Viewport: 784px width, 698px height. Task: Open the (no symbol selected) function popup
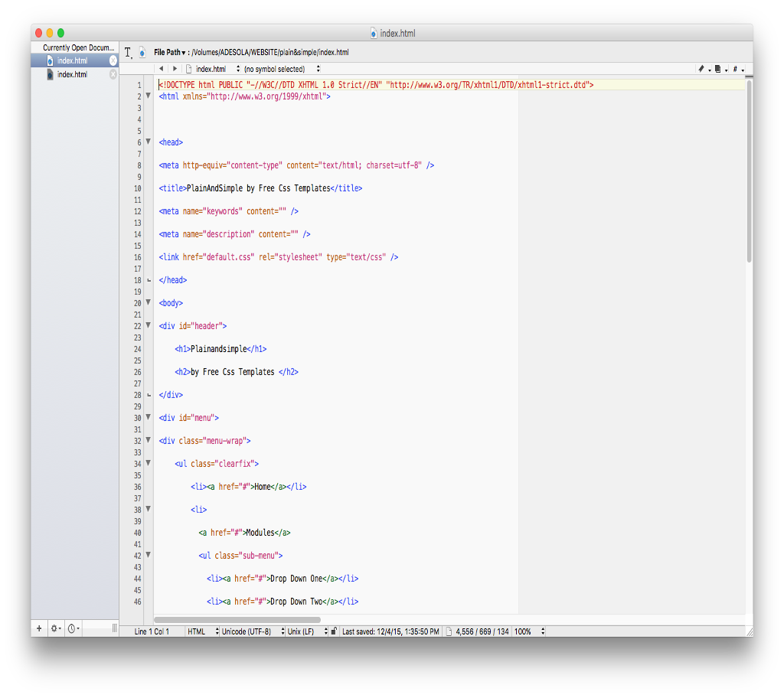click(282, 69)
